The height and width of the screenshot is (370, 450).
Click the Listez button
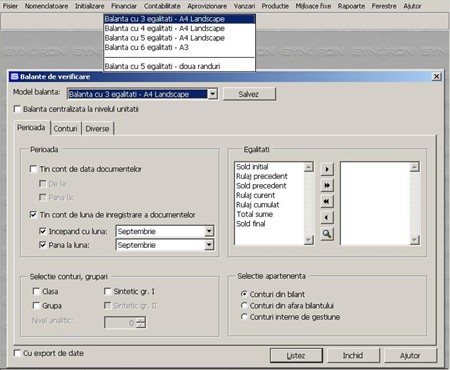tap(296, 356)
